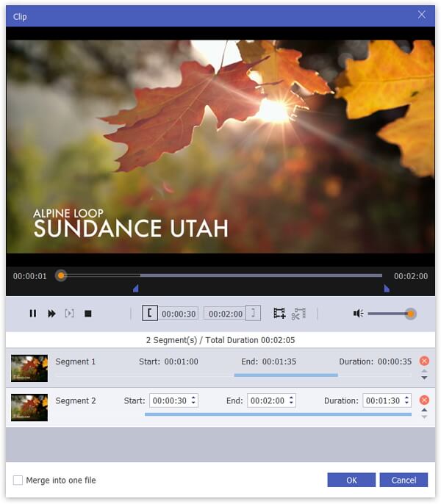The image size is (441, 504).
Task: Move Segment 1 down with arrow
Action: (425, 378)
